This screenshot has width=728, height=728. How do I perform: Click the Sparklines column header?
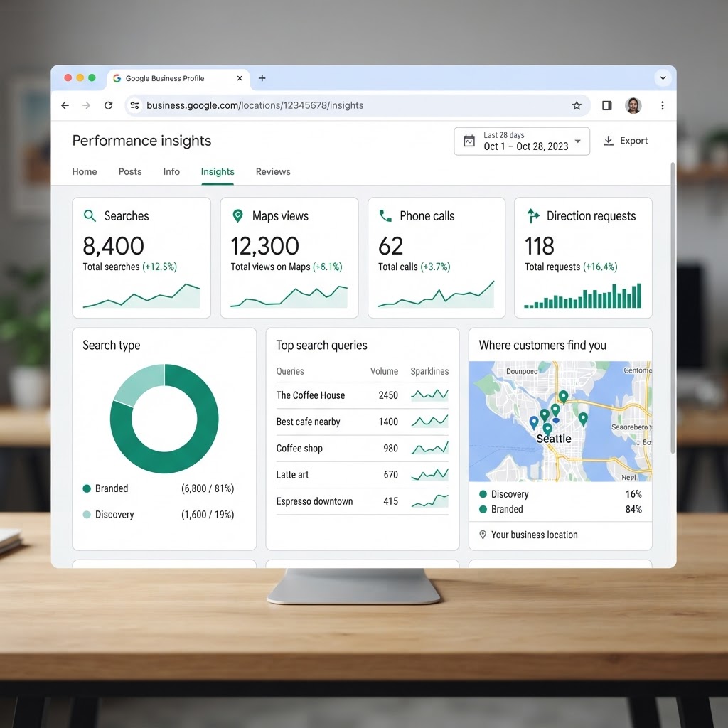(x=429, y=371)
